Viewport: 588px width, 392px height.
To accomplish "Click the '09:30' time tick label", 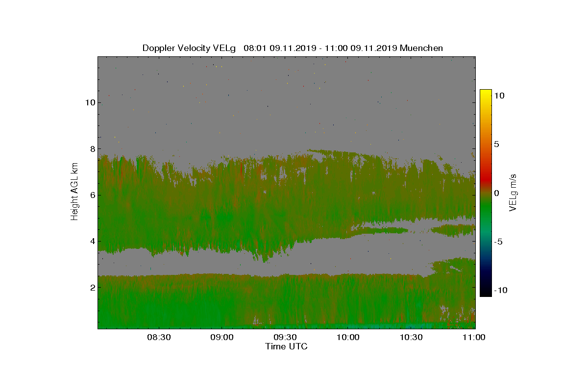I will [285, 338].
